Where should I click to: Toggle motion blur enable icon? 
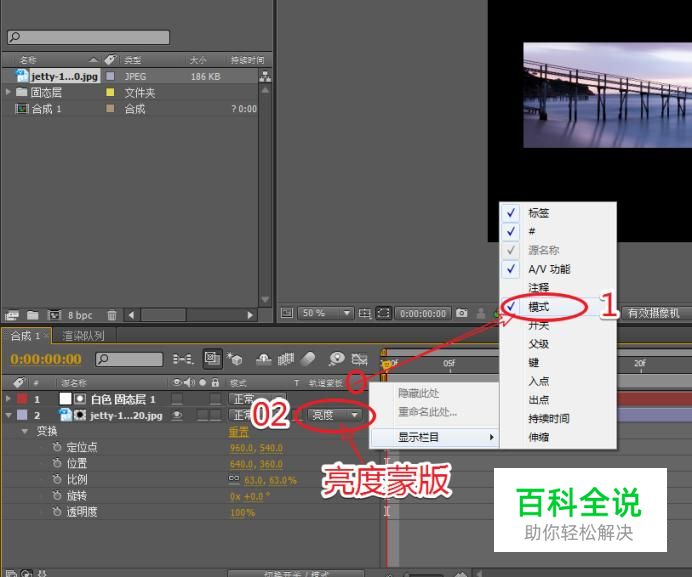(308, 359)
